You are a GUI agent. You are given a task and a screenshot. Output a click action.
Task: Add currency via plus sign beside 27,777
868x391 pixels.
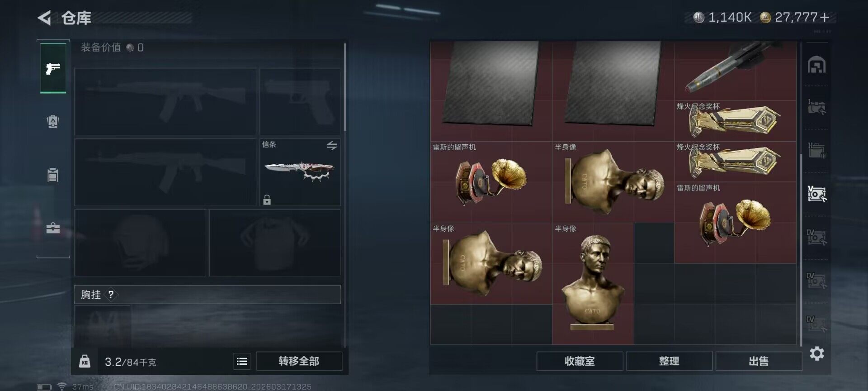(825, 17)
